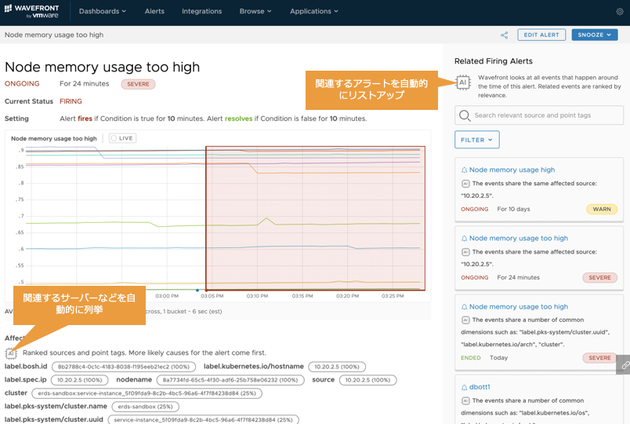The height and width of the screenshot is (424, 630).
Task: Expand the FILTER dropdown
Action: pyautogui.click(x=477, y=140)
